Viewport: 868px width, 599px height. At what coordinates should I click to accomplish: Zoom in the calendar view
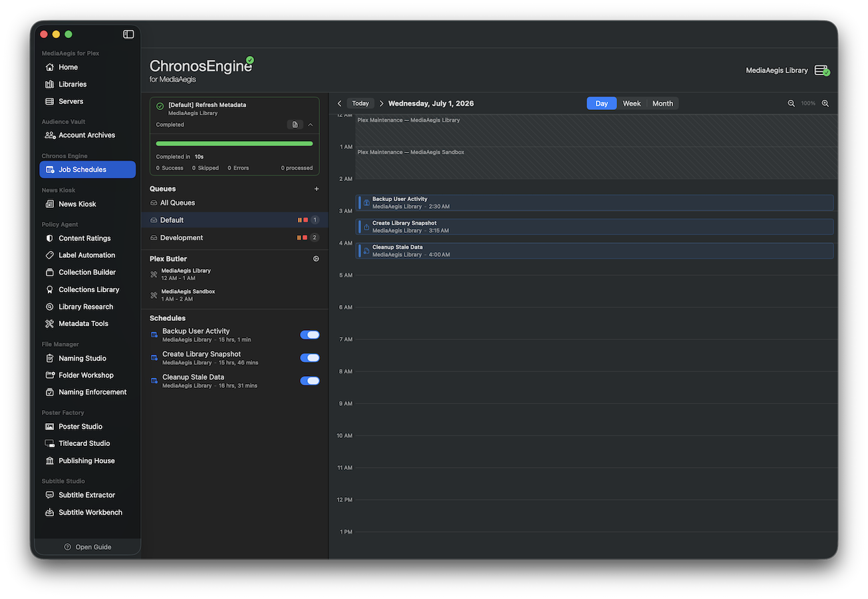(x=825, y=104)
